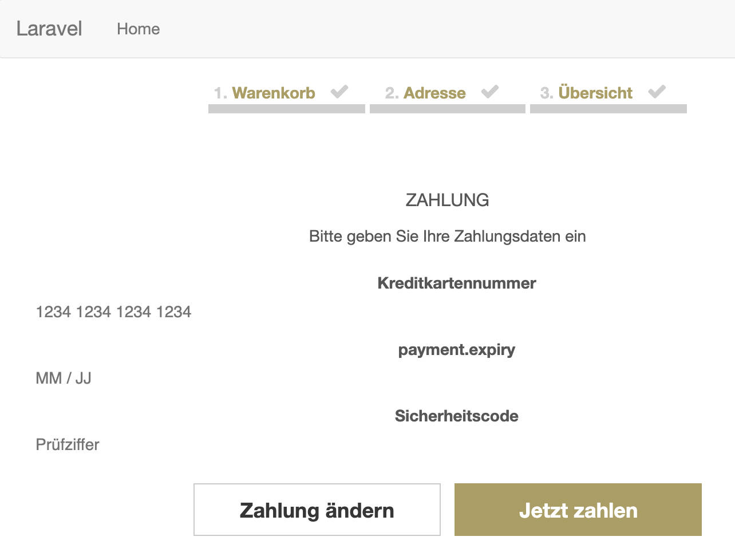Click the Laravel brand link

[x=49, y=29]
